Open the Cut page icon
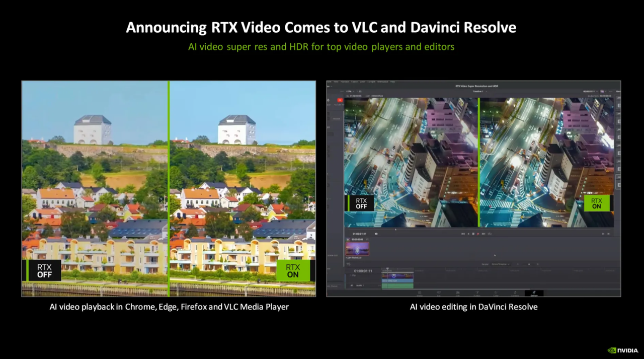This screenshot has height=359, width=644. (438, 293)
